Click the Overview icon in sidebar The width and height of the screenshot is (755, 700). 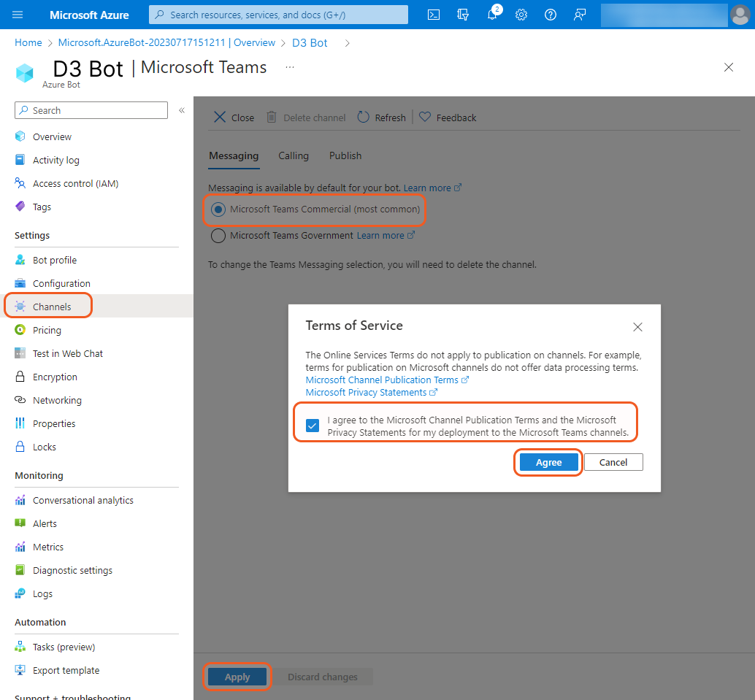(20, 136)
